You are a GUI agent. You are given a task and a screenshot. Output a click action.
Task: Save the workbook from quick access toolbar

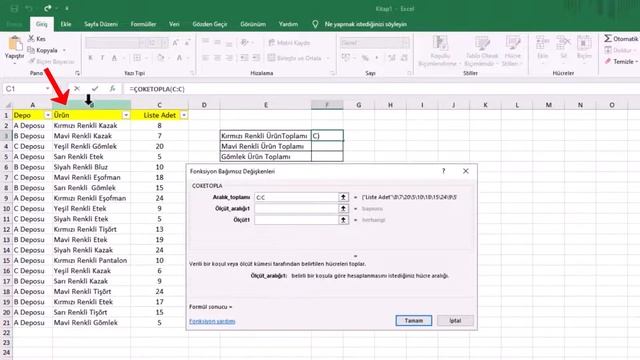point(14,9)
